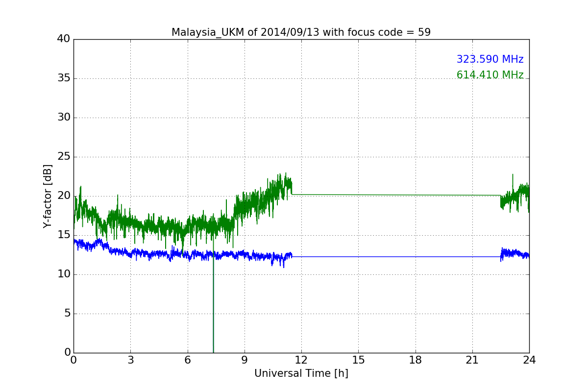
Task: Select the '323.590 MHz' blue legend label
Action: pyautogui.click(x=490, y=59)
